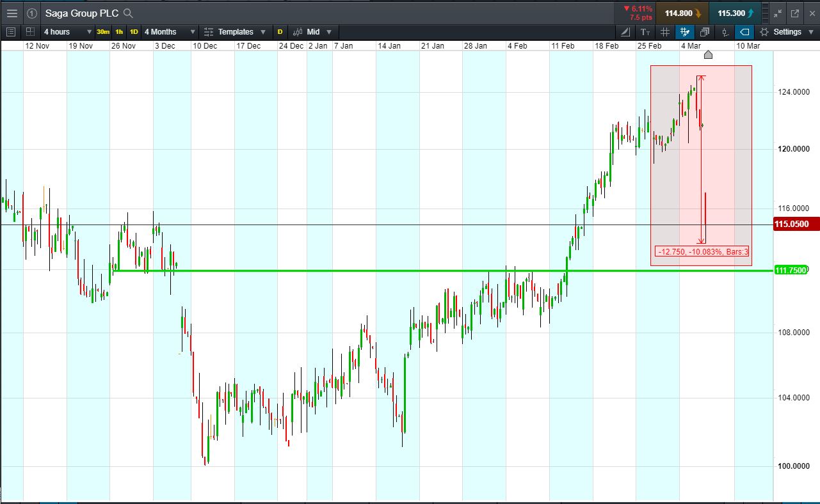This screenshot has height=504, width=820.
Task: Click the overlapping windows chart icon
Action: [x=705, y=32]
